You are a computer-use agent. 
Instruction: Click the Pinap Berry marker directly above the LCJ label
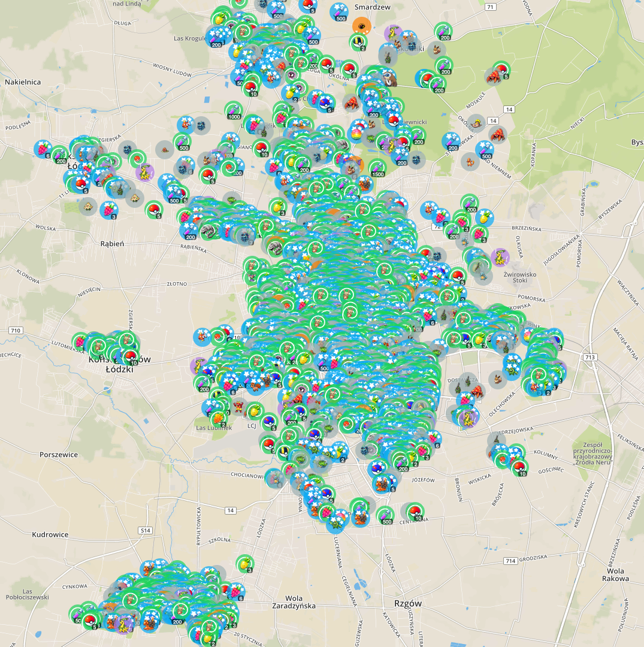(x=254, y=411)
